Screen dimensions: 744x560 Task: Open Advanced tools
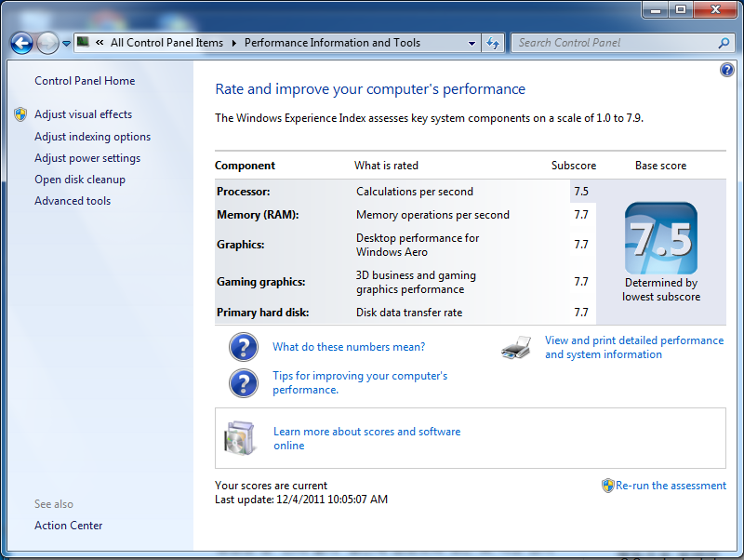click(x=73, y=201)
